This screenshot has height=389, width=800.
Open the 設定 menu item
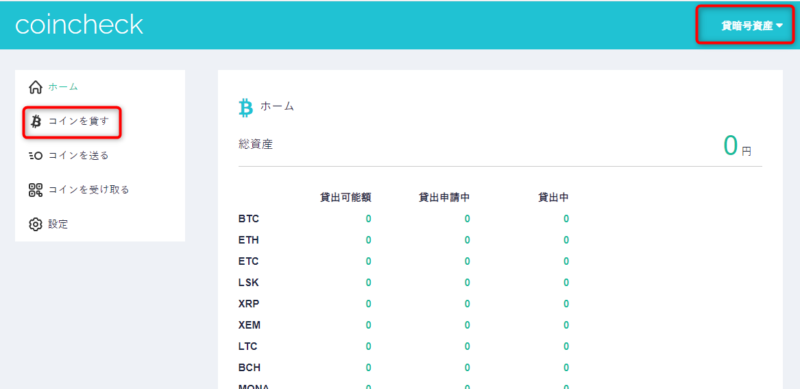click(x=58, y=224)
